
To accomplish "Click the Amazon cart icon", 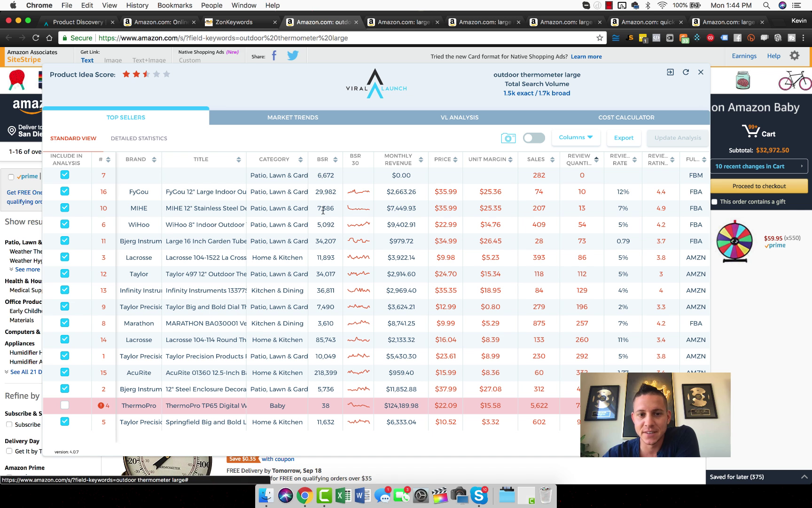I will pos(751,131).
